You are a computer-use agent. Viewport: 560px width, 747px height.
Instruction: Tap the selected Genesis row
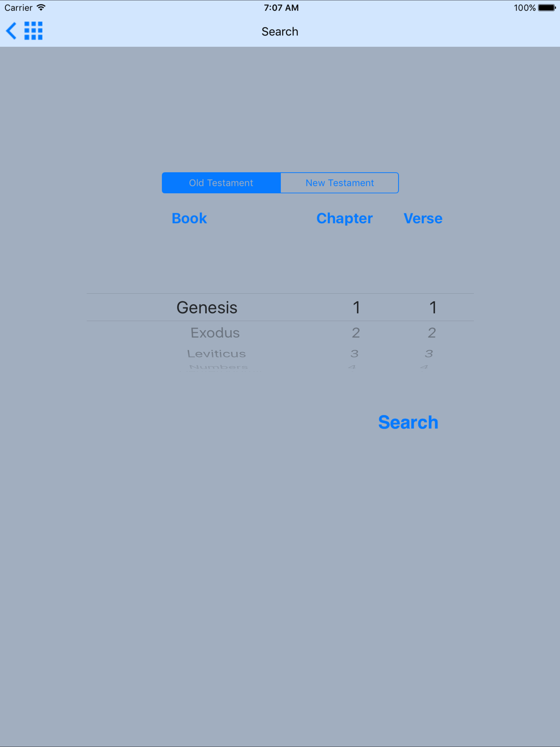point(207,308)
